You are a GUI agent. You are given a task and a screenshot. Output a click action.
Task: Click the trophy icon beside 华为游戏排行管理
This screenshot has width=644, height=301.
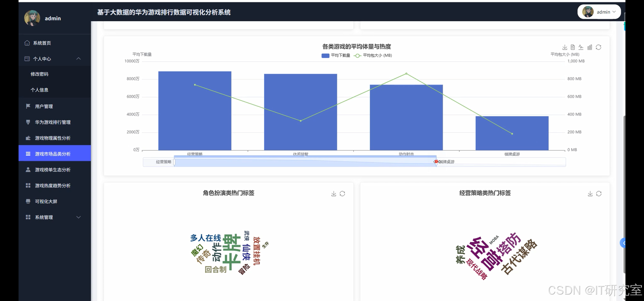(x=28, y=122)
